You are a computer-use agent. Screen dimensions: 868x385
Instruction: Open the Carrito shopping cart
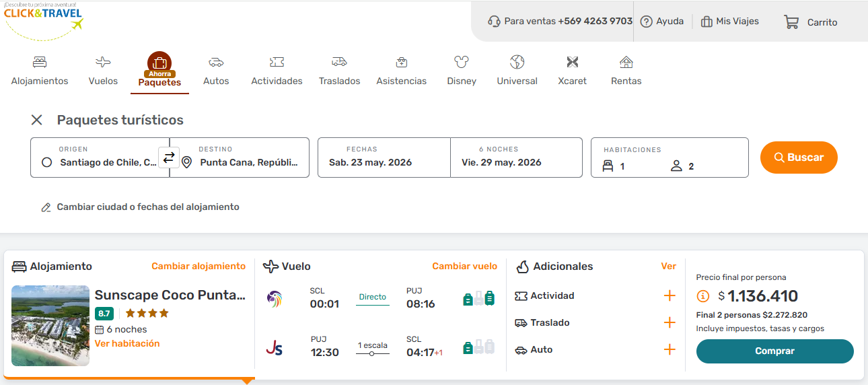(x=811, y=22)
